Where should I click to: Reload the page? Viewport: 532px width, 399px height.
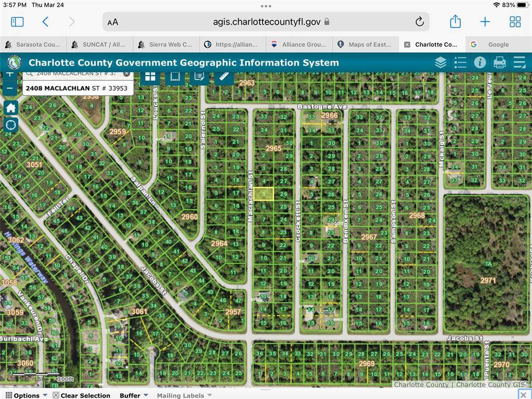pos(419,22)
